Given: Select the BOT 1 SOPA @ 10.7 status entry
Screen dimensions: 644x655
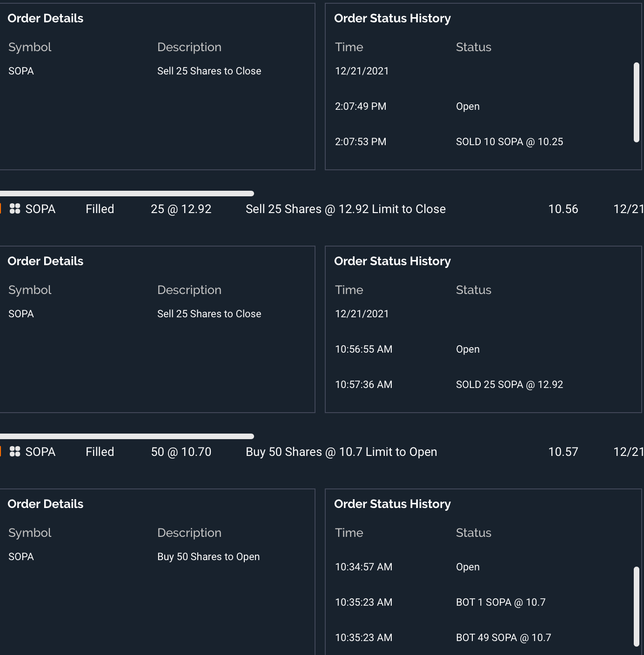Looking at the screenshot, I should click(x=501, y=602).
